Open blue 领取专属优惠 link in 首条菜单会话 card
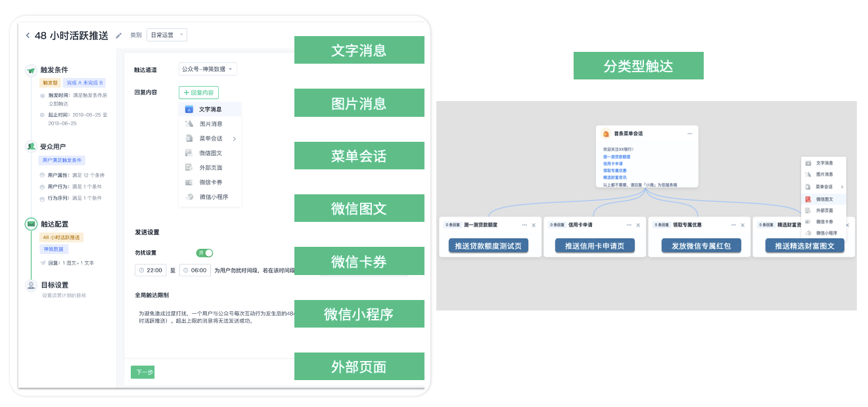Screen dimensions: 868x407 pyautogui.click(x=614, y=171)
